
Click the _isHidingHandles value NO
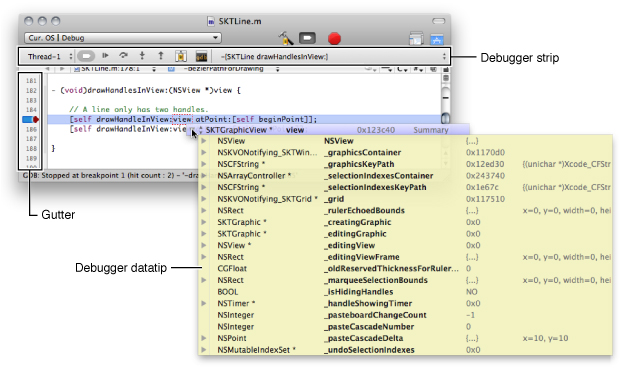(472, 292)
